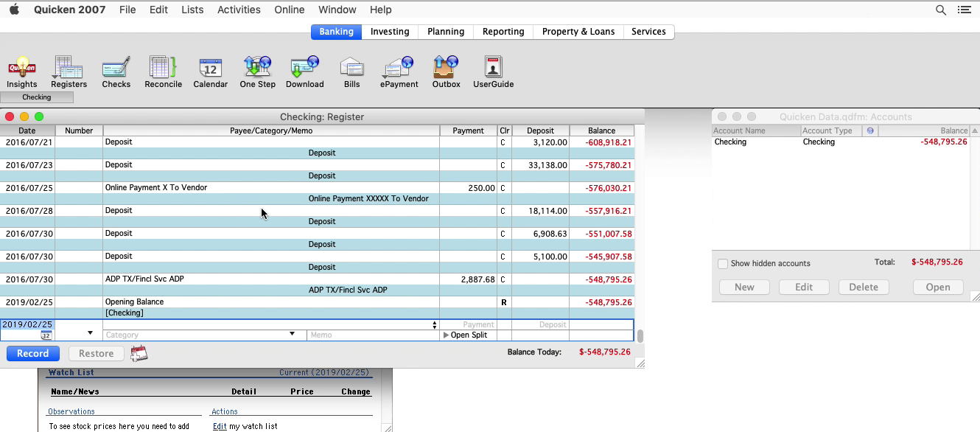Open Notification Center list icon

(x=964, y=10)
